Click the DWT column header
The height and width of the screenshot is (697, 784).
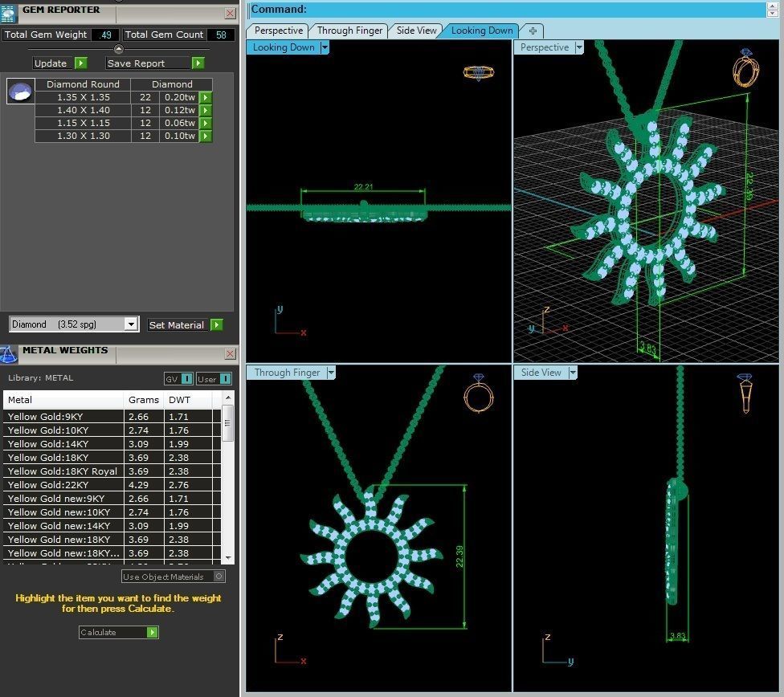tap(188, 400)
